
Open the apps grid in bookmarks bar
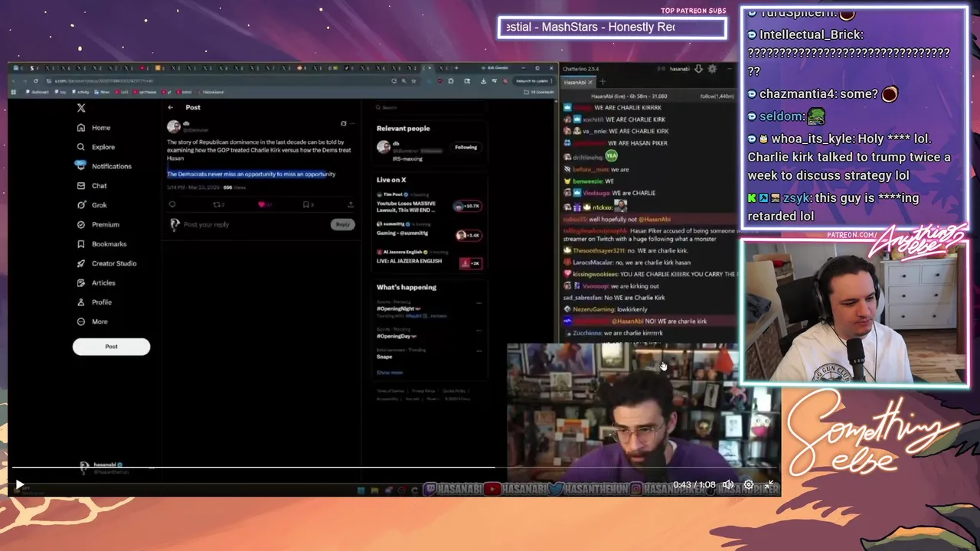[13, 92]
